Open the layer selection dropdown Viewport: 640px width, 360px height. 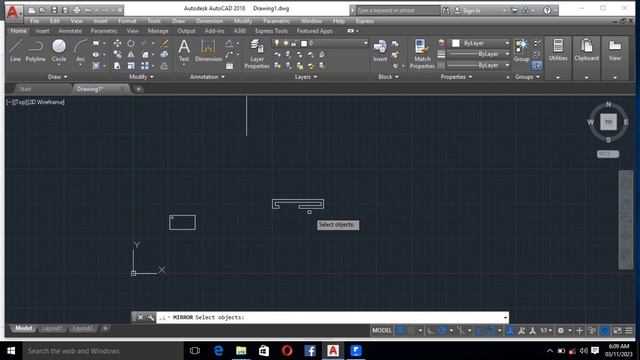click(320, 43)
